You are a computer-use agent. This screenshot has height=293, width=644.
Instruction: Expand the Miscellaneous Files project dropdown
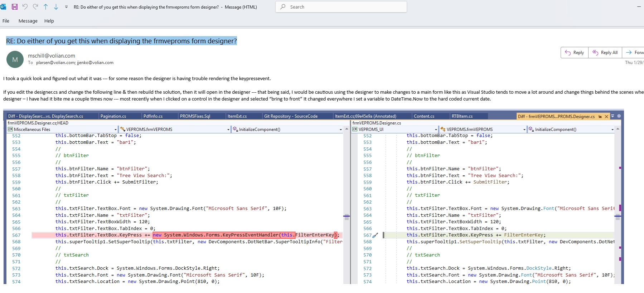pos(115,130)
